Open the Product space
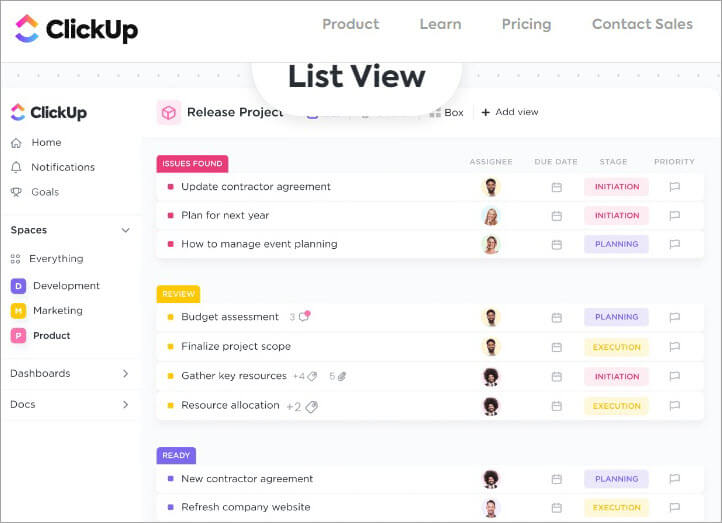Image resolution: width=722 pixels, height=523 pixels. tap(52, 336)
